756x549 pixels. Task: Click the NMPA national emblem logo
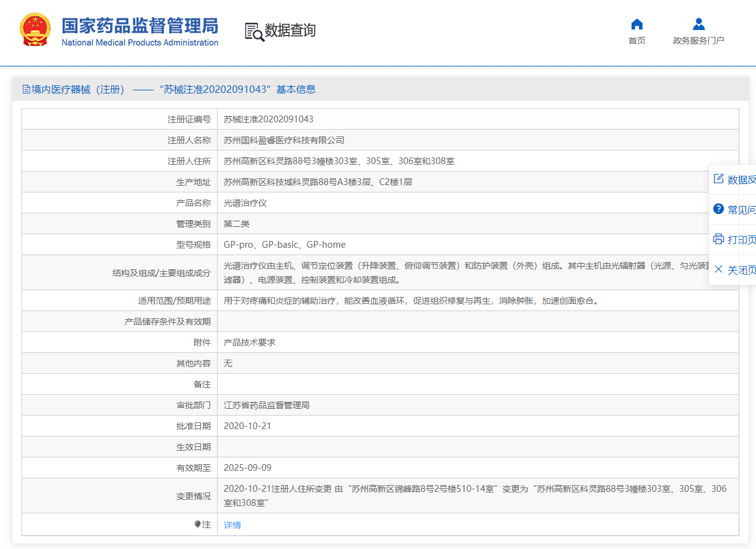pos(35,29)
